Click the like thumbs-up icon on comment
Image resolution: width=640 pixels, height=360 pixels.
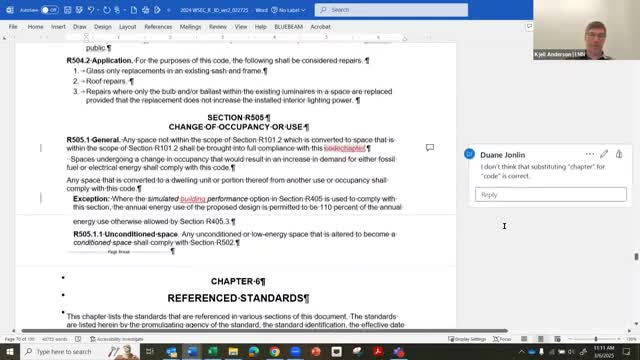619,154
